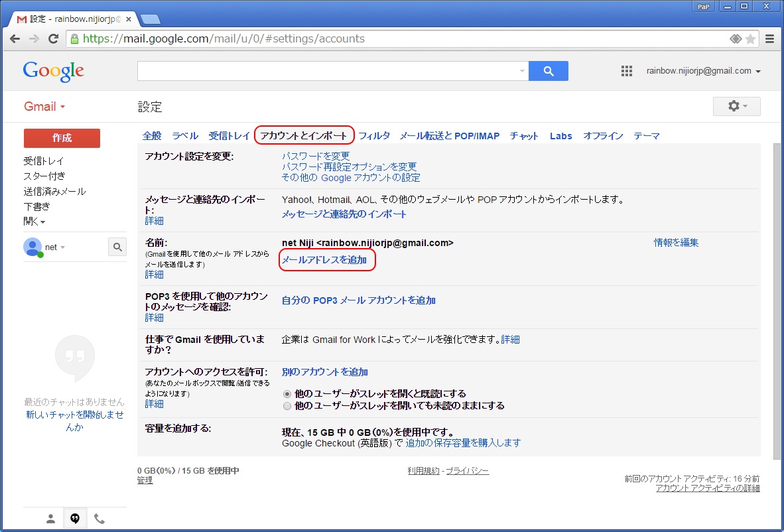Click 新しいチャットを開始しませんか link
This screenshot has height=532, width=784.
click(75, 421)
